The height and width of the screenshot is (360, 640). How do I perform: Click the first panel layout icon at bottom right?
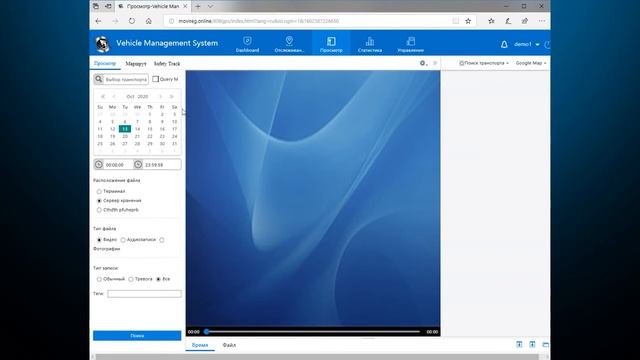[x=519, y=344]
